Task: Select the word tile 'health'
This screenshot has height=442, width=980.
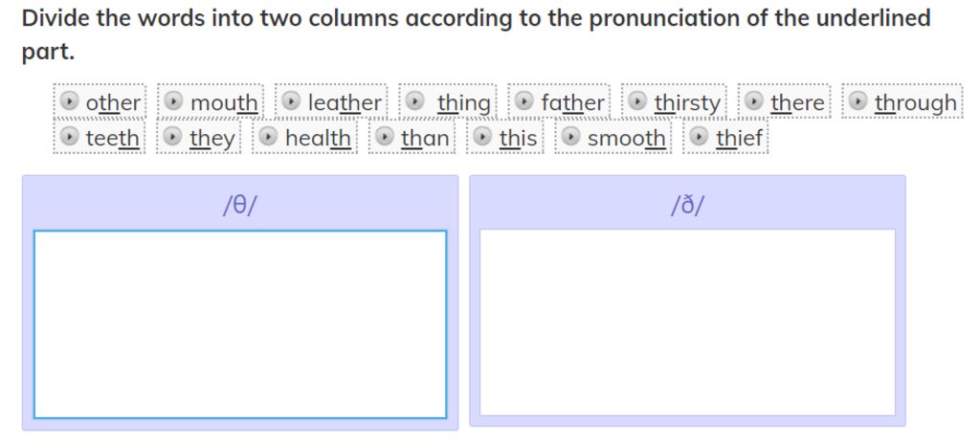Action: 318,139
